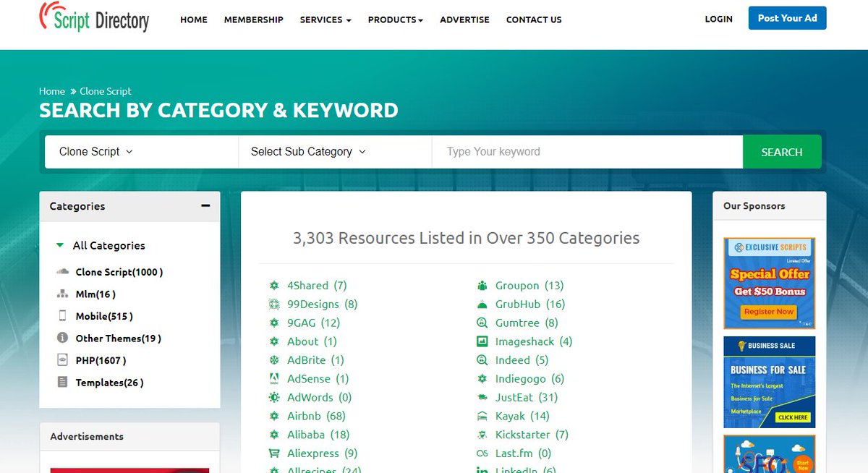The height and width of the screenshot is (473, 868).
Task: Expand the Products menu
Action: click(396, 20)
